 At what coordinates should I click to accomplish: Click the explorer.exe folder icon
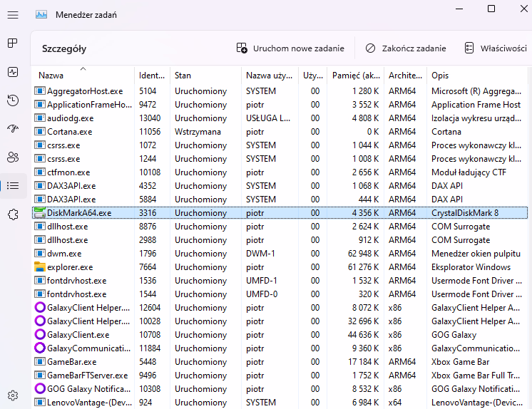point(40,267)
